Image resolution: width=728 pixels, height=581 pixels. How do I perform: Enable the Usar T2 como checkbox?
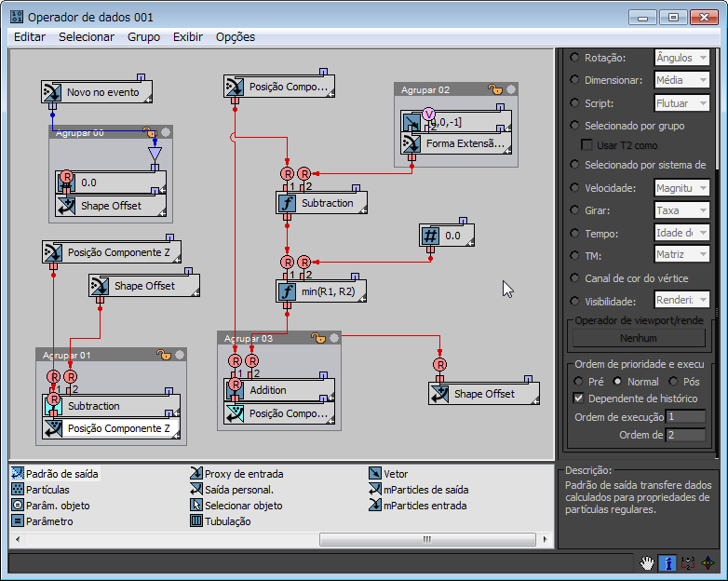[x=586, y=145]
